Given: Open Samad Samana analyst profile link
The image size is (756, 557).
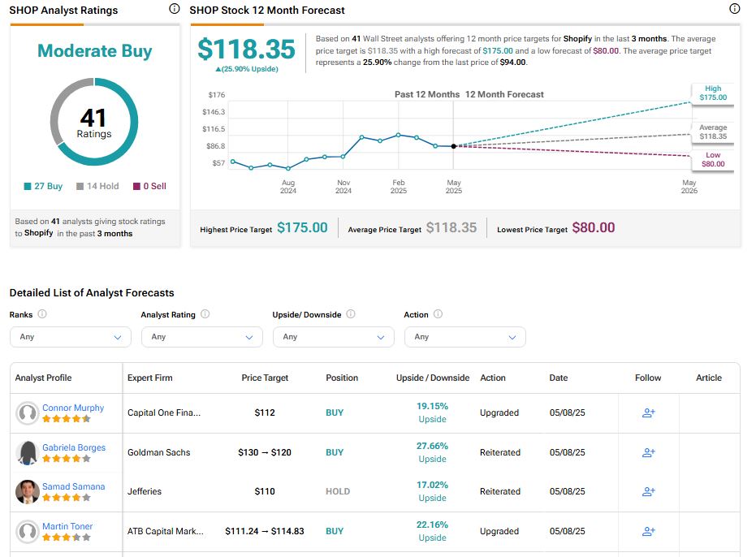Looking at the screenshot, I should coord(73,486).
